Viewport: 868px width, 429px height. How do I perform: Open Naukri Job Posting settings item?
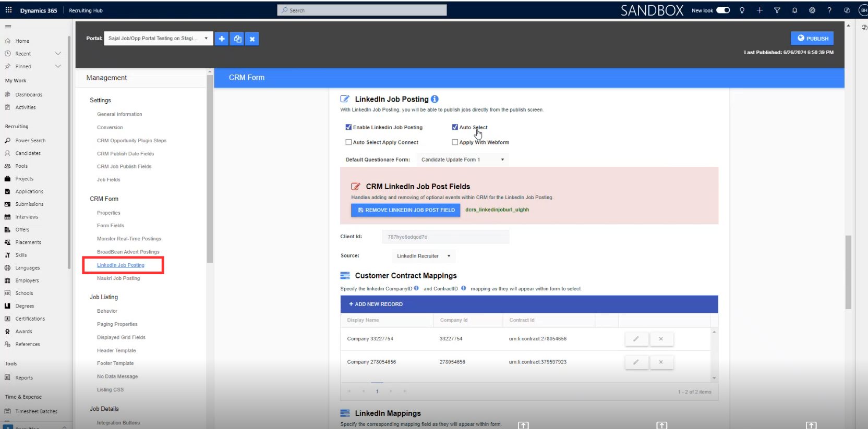point(118,278)
